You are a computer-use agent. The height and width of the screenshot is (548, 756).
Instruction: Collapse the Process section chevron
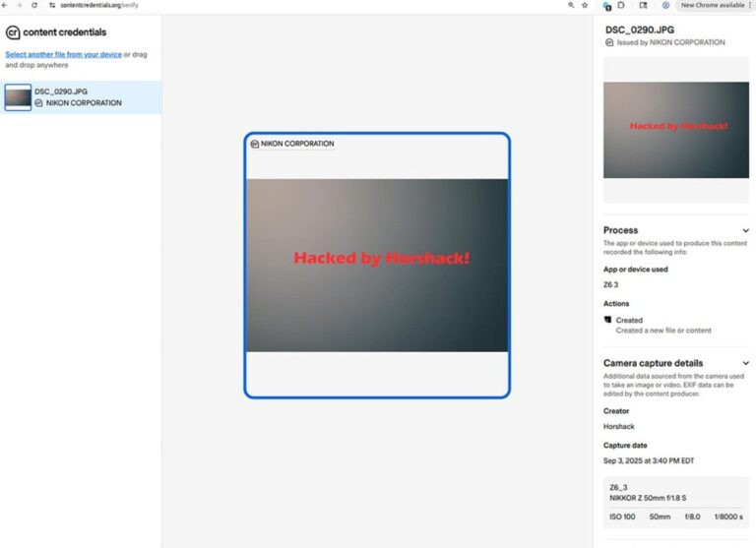745,230
